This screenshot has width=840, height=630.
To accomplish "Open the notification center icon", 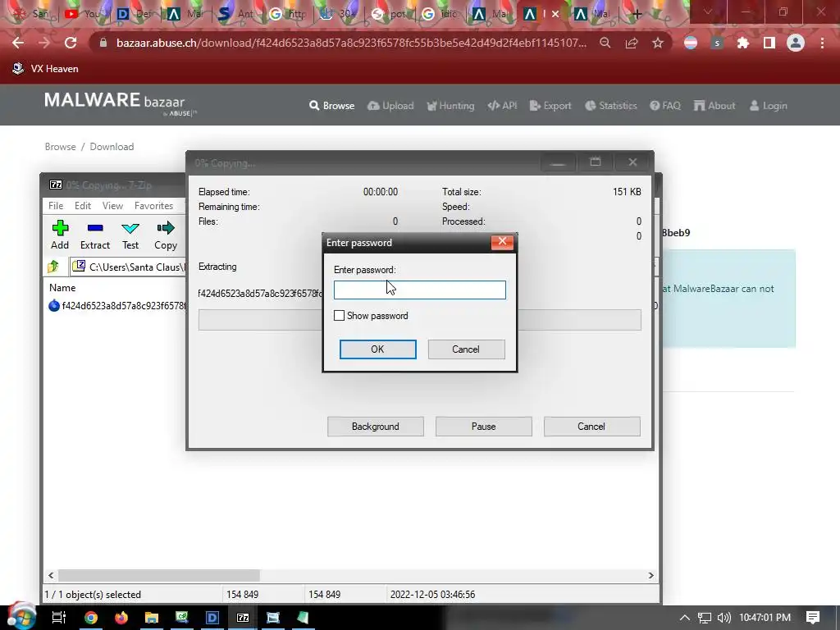I will [813, 618].
